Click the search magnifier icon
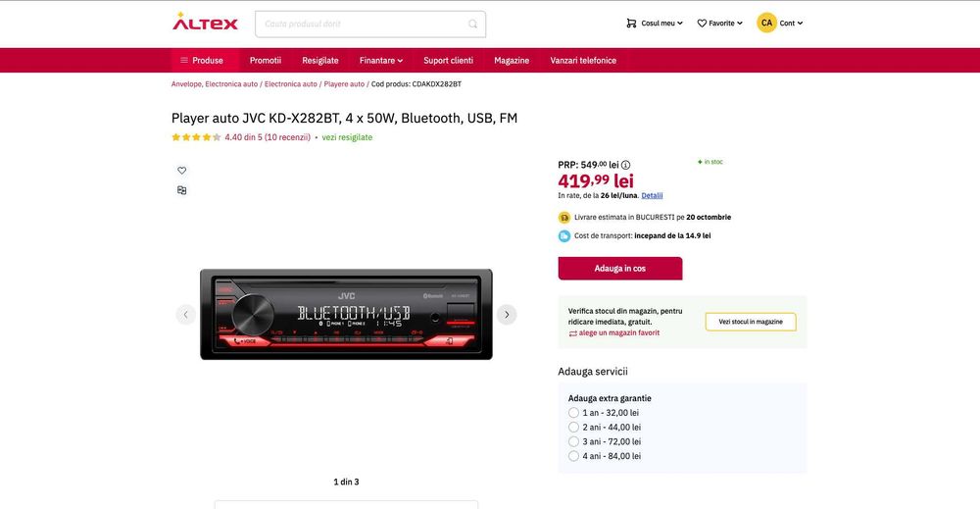980x509 pixels. coord(472,24)
